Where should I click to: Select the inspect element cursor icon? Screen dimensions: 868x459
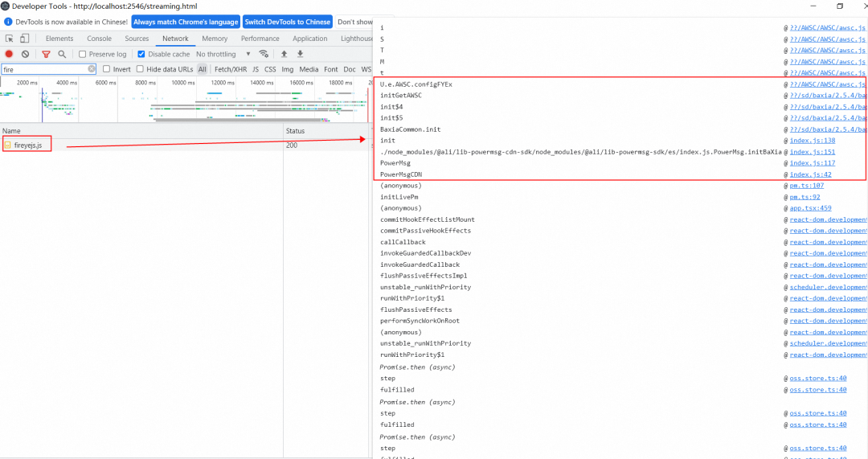10,39
